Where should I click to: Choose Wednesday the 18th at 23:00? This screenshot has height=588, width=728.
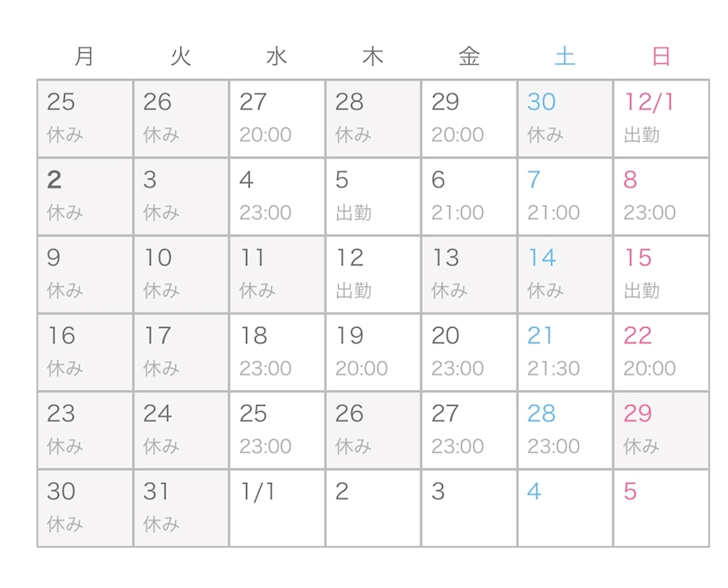click(277, 352)
